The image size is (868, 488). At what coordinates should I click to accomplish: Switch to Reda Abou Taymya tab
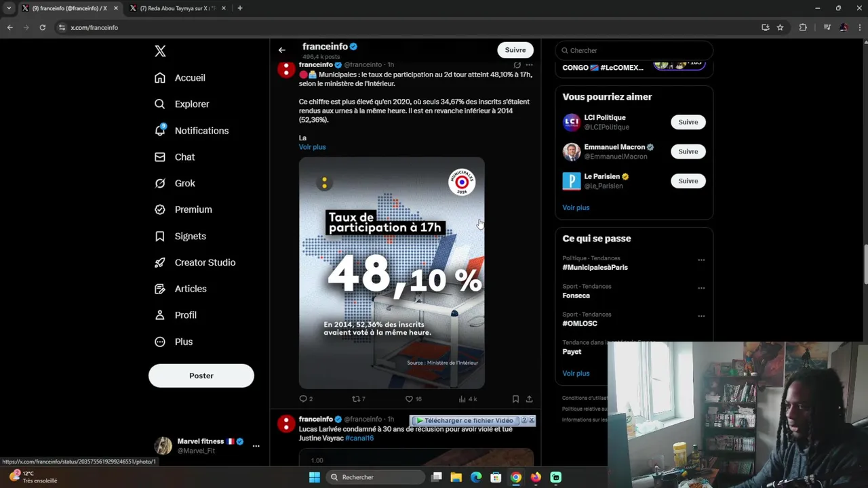coord(176,8)
